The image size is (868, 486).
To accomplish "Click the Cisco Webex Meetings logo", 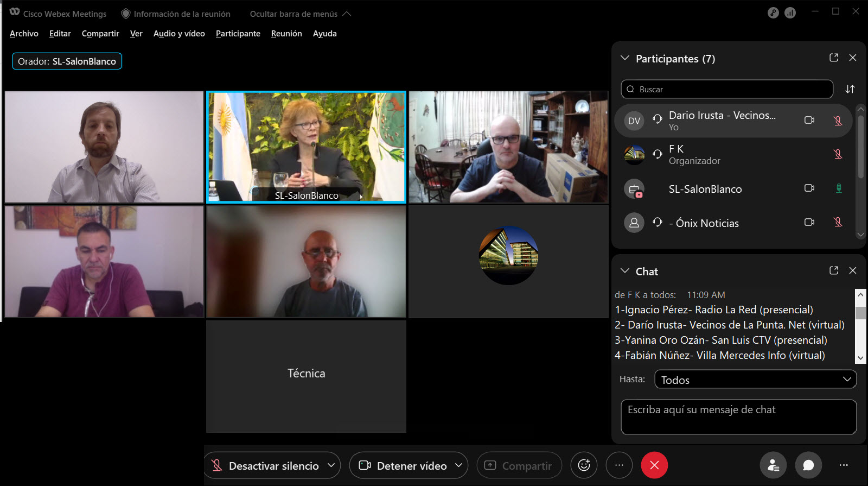I will (x=15, y=12).
